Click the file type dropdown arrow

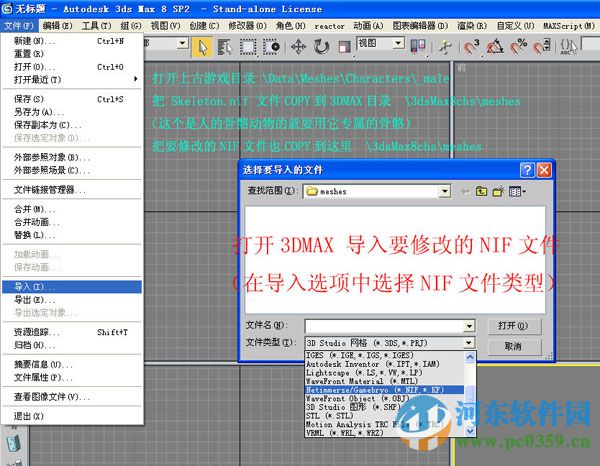point(469,343)
